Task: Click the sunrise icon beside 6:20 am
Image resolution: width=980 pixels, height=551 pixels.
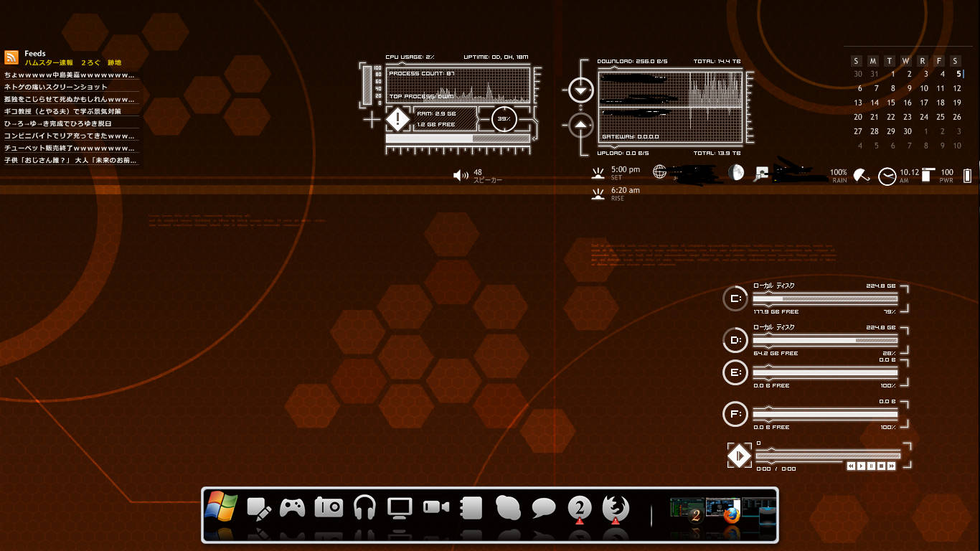Action: point(598,194)
